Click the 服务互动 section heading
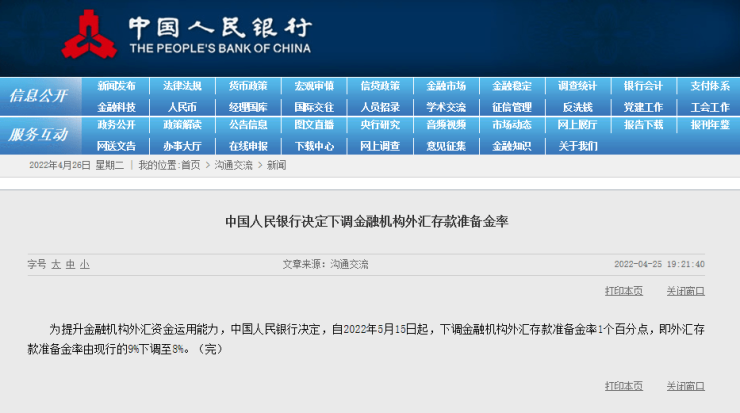 [38, 135]
